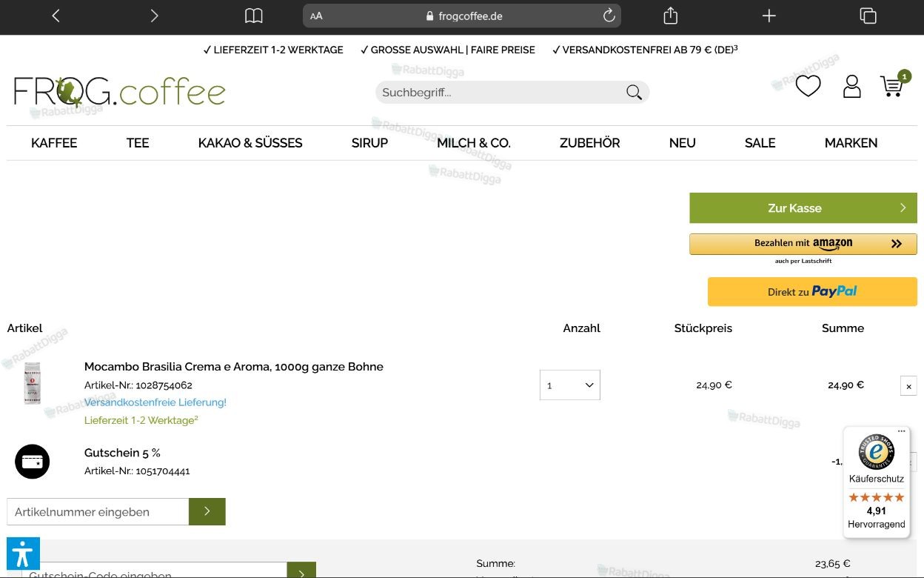The width and height of the screenshot is (924, 578).
Task: Go to the SALE category
Action: pos(760,143)
